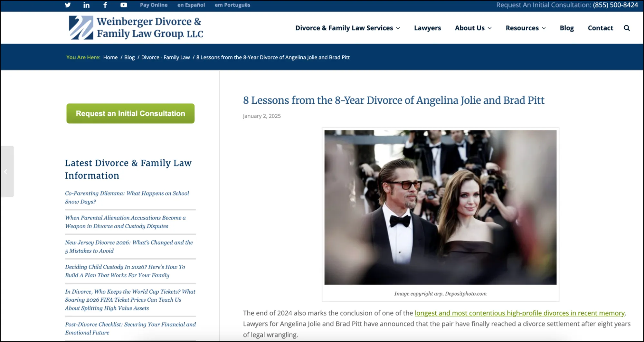
Task: Open the site search magnifier
Action: (627, 28)
